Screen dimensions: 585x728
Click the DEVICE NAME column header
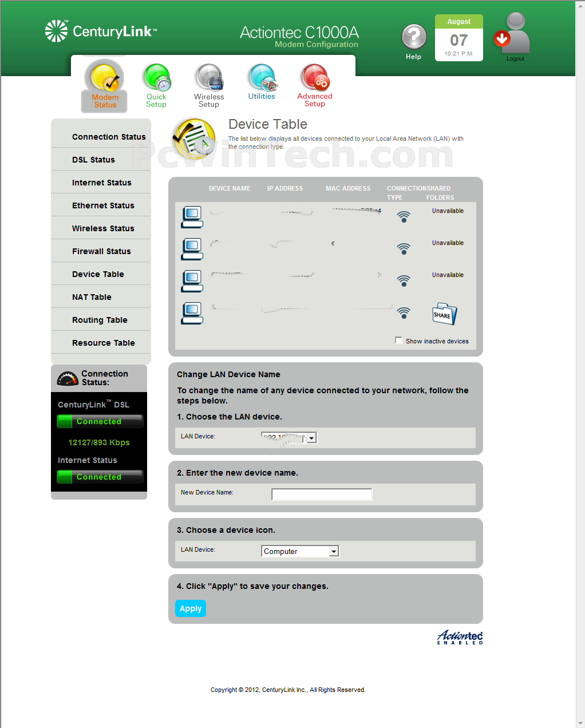click(x=230, y=188)
